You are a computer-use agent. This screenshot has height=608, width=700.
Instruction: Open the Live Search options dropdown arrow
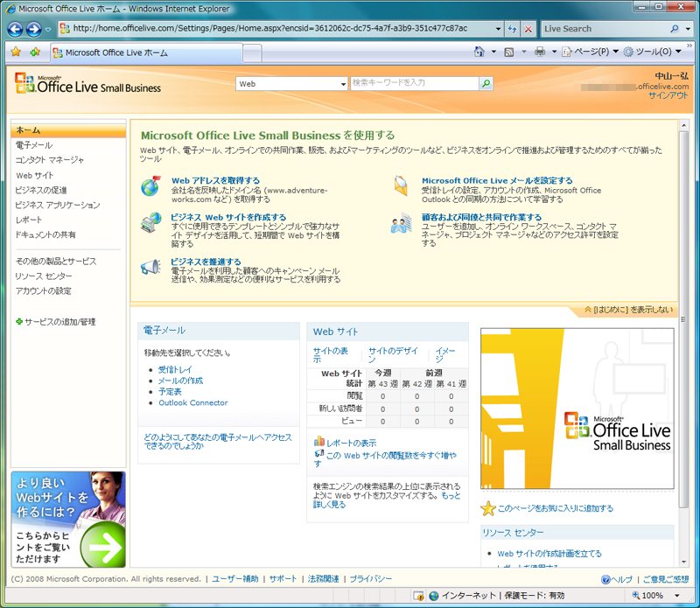coord(688,29)
